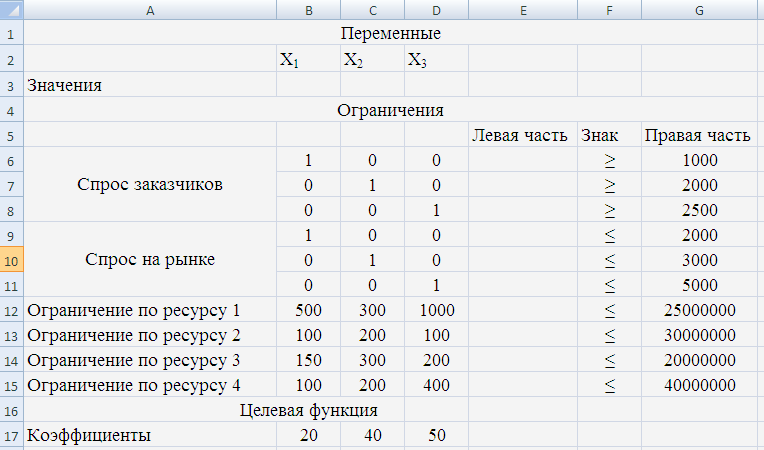Select empty values cell under X2

coord(372,85)
